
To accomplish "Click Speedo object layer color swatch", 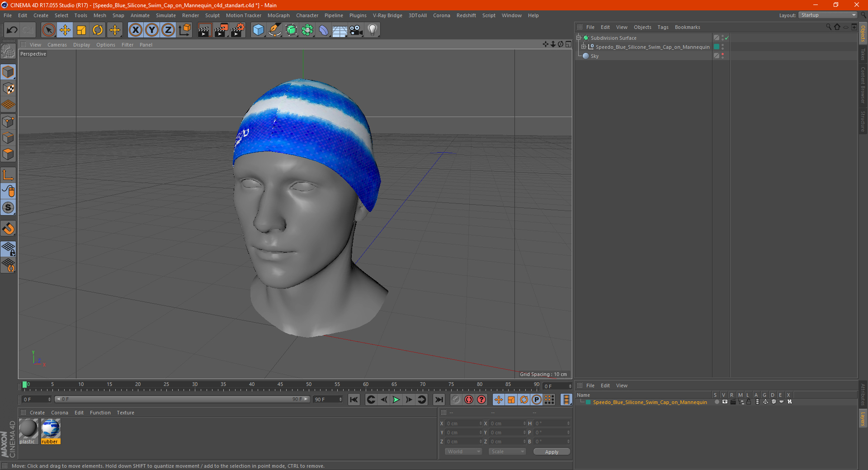I will coord(717,47).
